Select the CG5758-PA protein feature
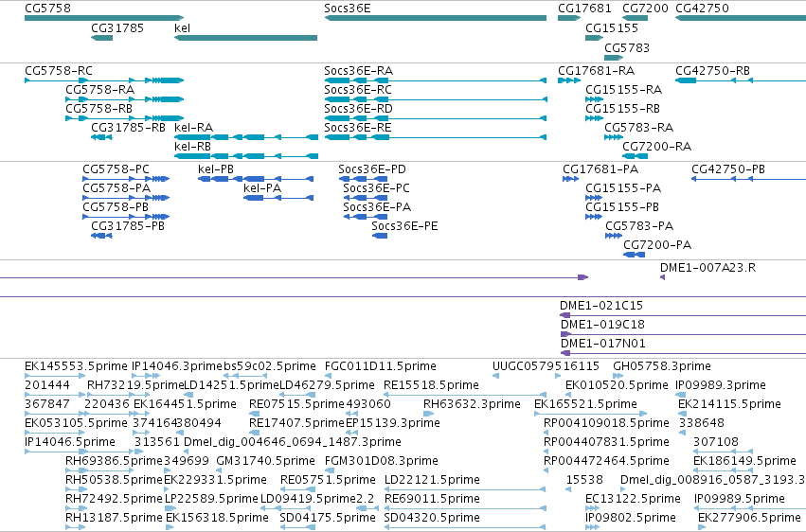806x532 pixels. point(126,198)
